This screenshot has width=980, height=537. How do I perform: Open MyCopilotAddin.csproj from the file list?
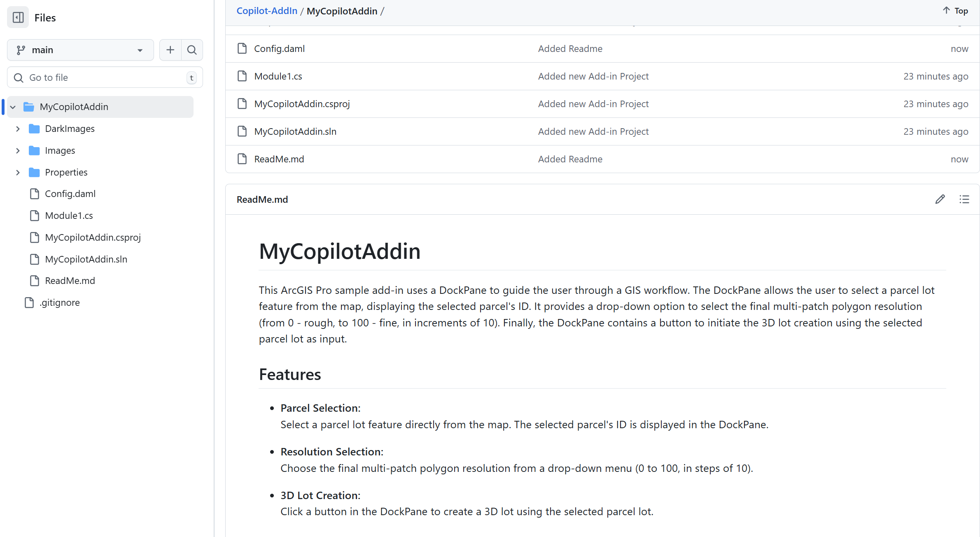coord(302,103)
